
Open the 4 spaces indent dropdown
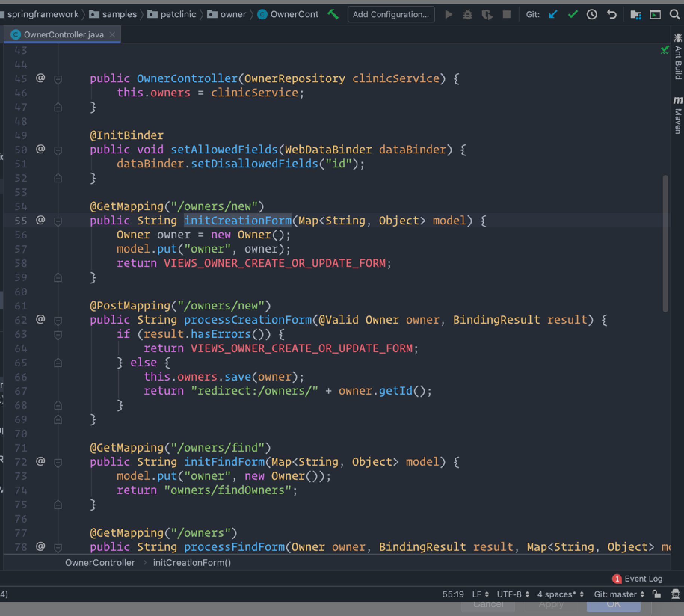560,594
